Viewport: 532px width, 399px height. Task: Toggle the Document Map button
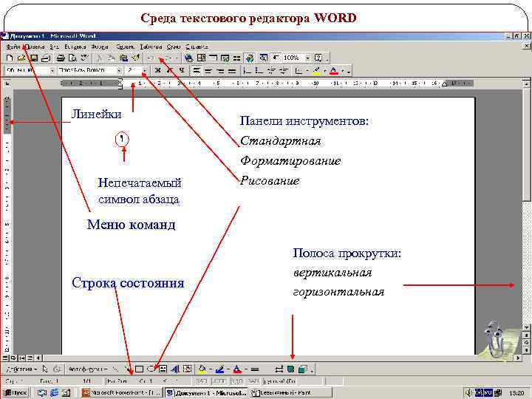click(264, 58)
